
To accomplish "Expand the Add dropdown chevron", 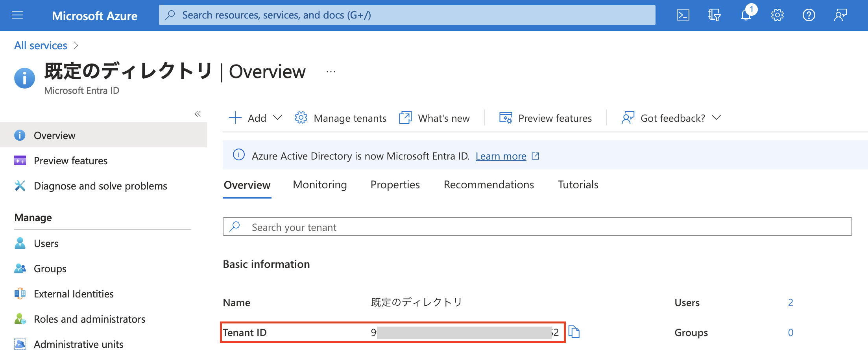I will 277,118.
